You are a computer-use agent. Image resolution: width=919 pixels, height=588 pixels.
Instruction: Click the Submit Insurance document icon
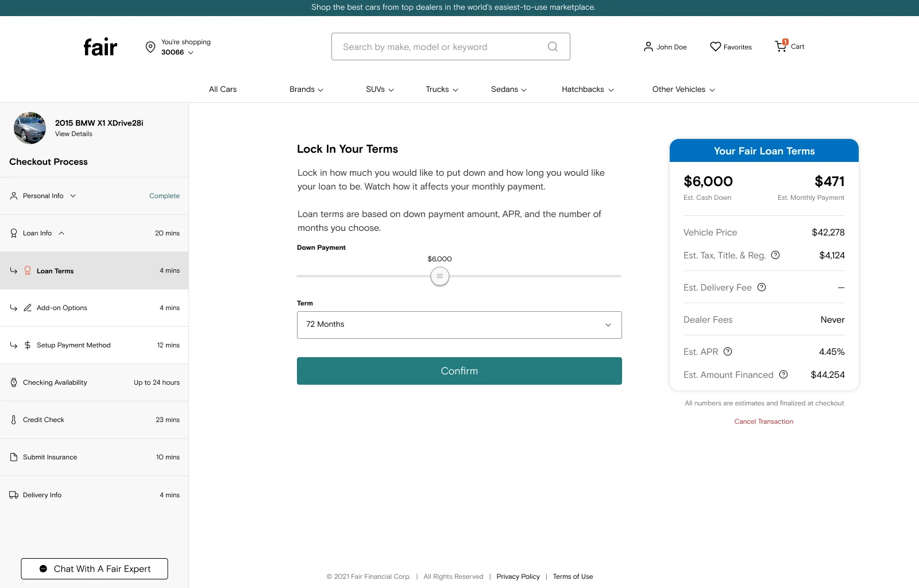pos(14,457)
